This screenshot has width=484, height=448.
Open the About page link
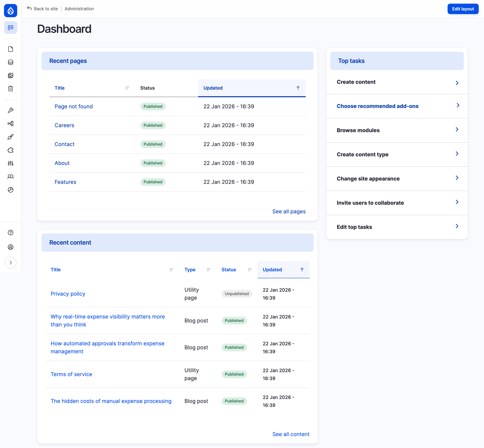click(62, 163)
